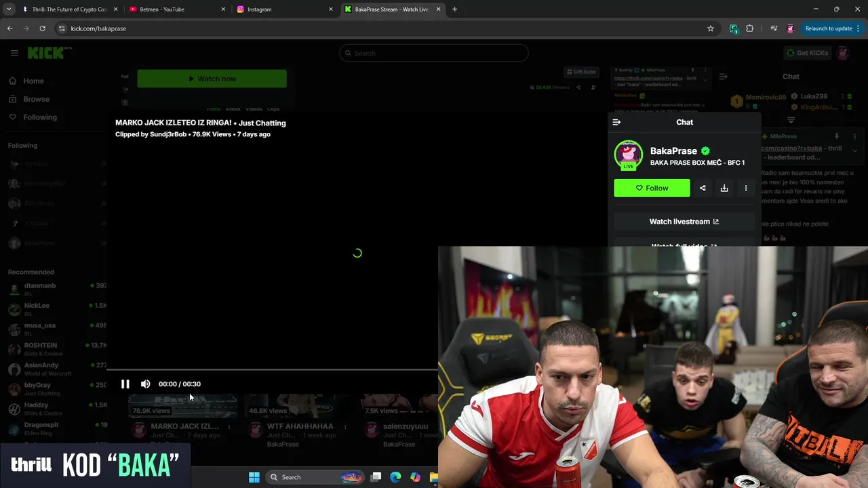Open ROSHTEIN recommended channel
868x488 pixels.
pyautogui.click(x=56, y=348)
